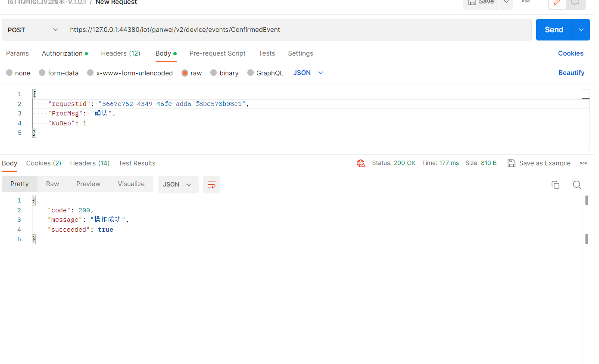Switch to the Tests tab
The image size is (599, 364).
pos(267,53)
